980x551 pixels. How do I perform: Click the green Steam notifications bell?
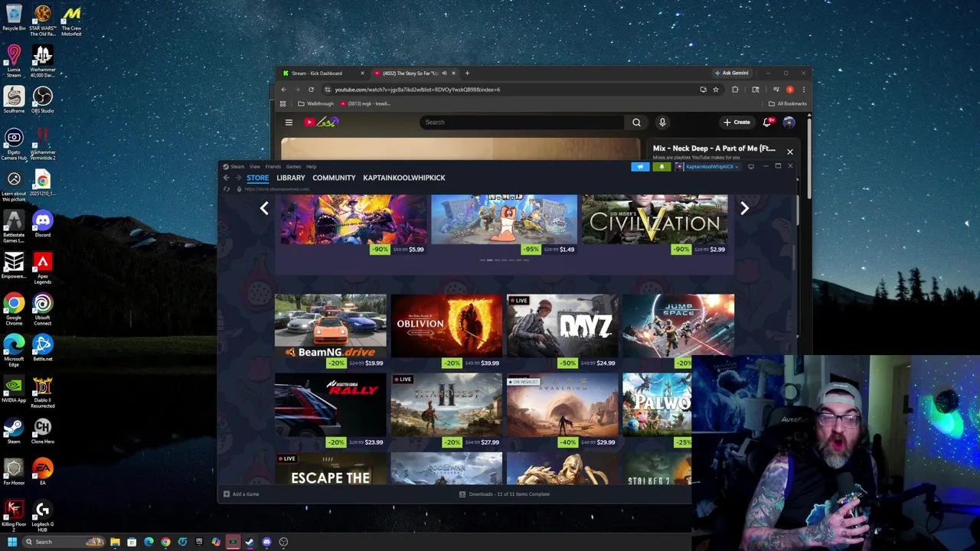point(661,166)
